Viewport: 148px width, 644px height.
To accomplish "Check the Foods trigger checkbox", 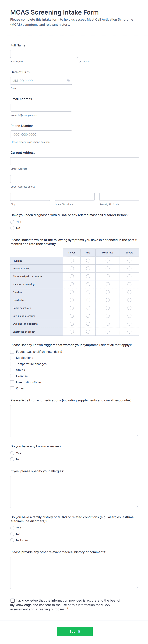I will click(x=12, y=351).
